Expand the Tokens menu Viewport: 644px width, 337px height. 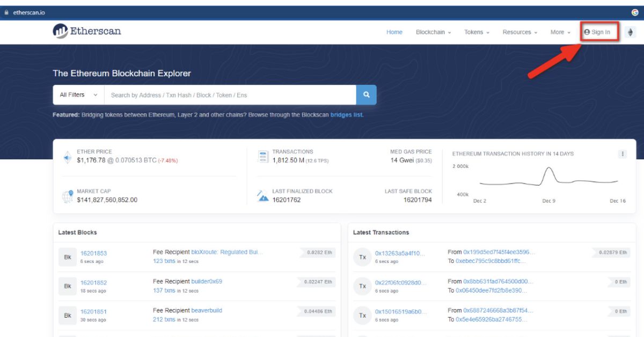pyautogui.click(x=477, y=32)
